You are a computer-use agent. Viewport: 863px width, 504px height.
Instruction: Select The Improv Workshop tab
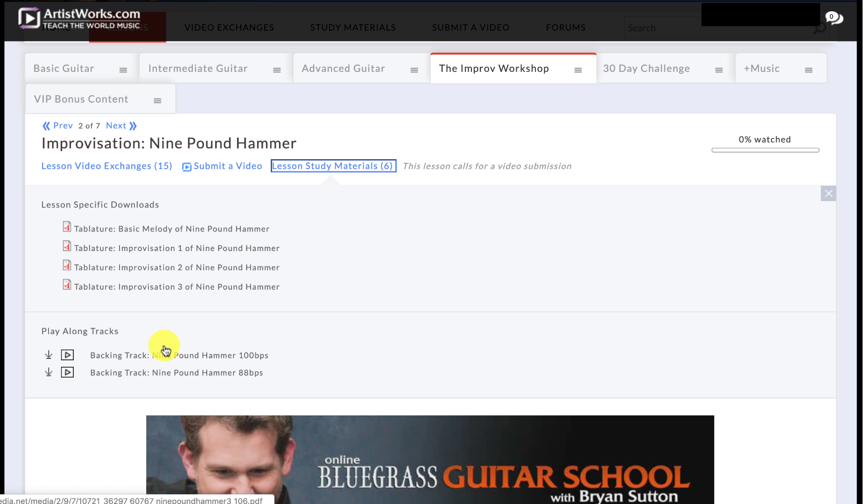point(494,69)
